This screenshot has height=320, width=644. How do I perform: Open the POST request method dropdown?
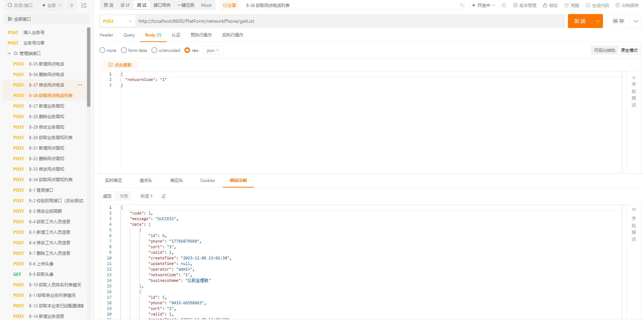pyautogui.click(x=117, y=21)
